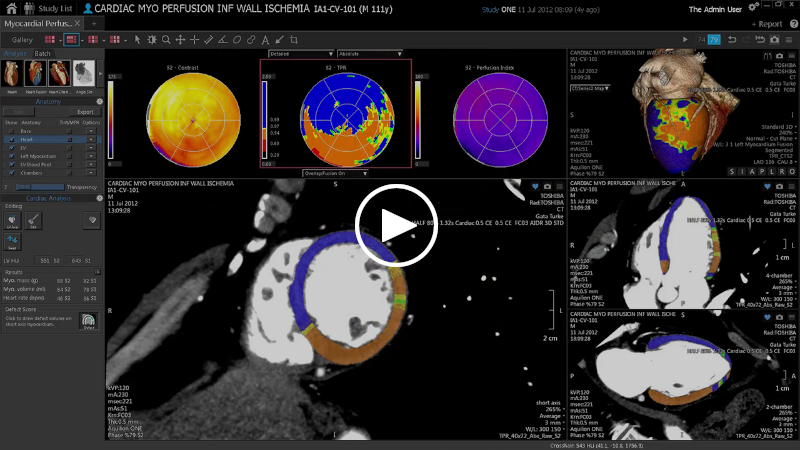Select the angle measurement tool
Screen dimensions: 800x450
(x=222, y=39)
